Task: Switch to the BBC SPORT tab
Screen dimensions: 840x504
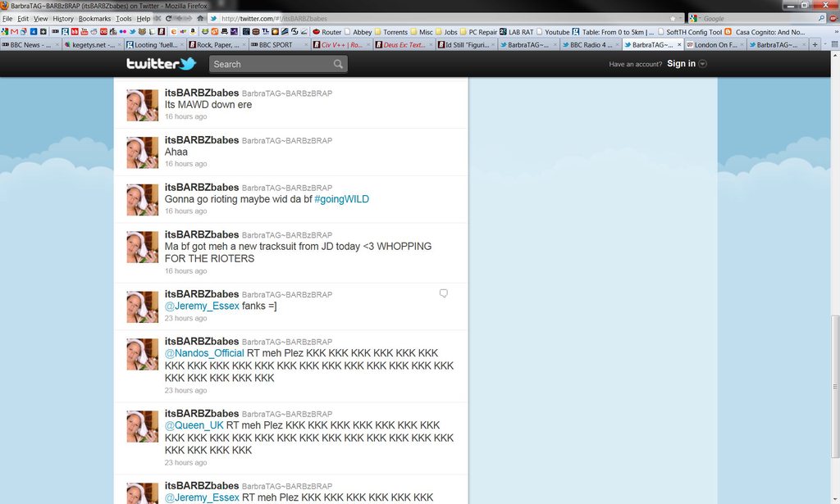Action: pyautogui.click(x=275, y=45)
